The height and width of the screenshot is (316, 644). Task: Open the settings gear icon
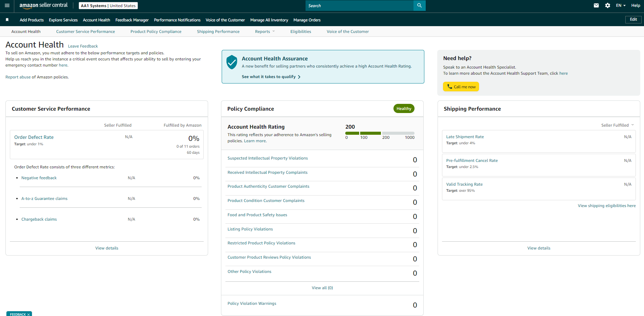click(608, 5)
